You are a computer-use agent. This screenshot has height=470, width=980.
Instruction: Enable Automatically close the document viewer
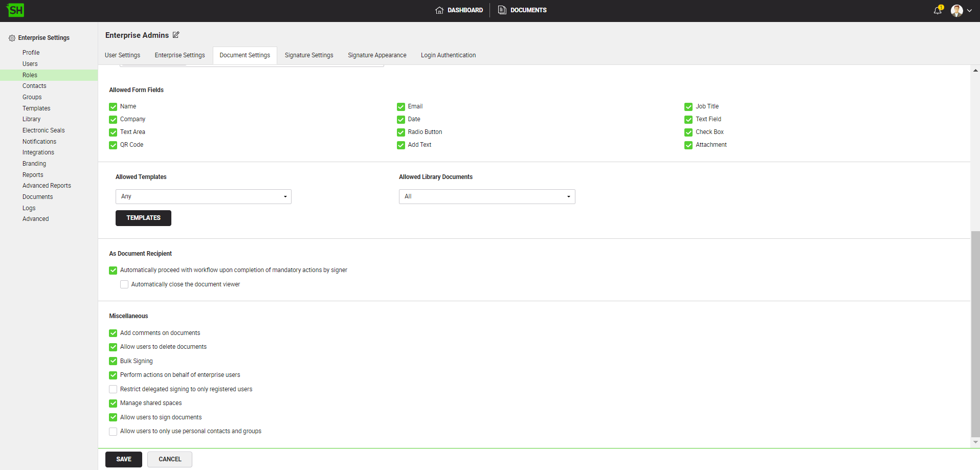[x=124, y=284]
